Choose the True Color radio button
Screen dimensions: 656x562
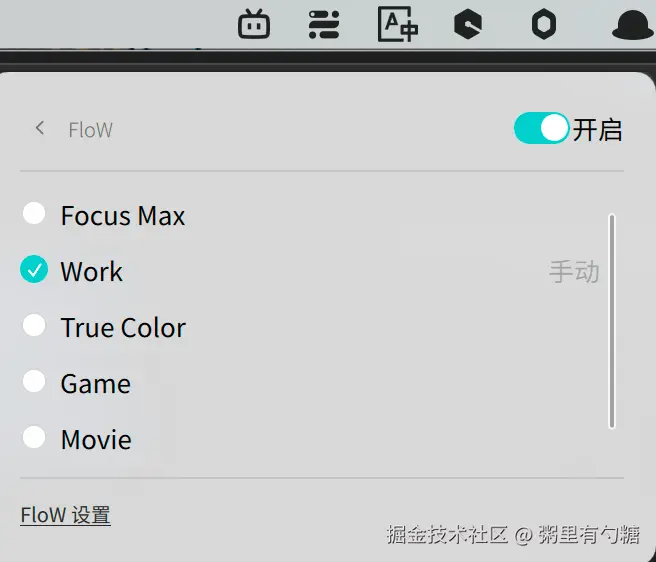click(34, 325)
